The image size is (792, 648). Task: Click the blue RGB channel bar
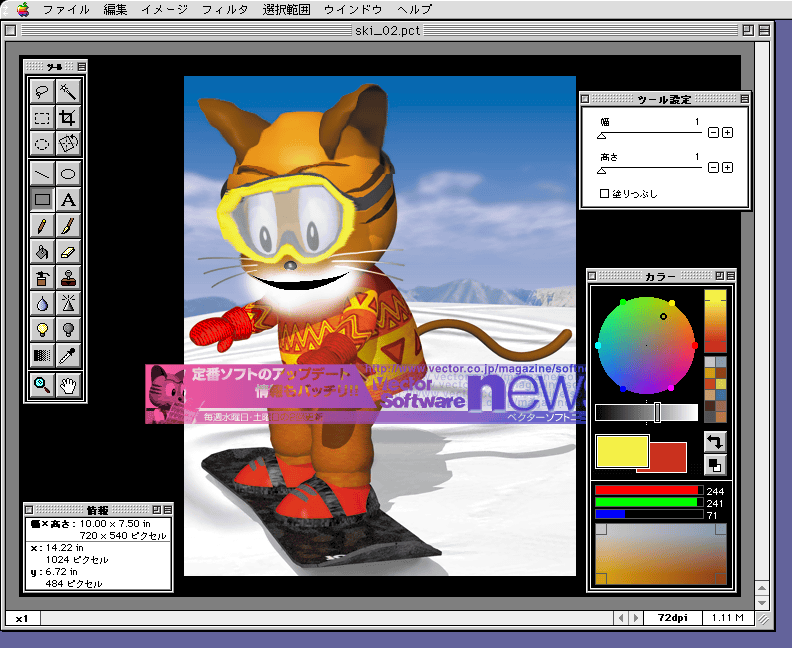(649, 514)
